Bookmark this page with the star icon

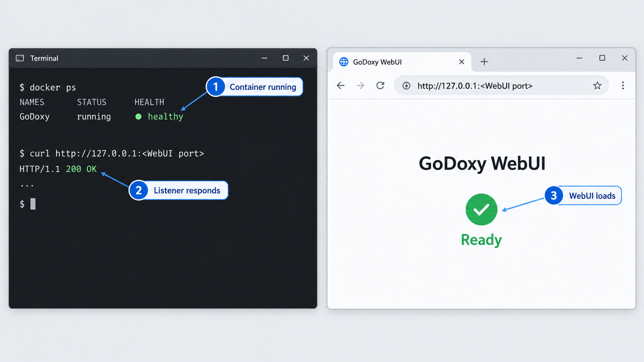click(597, 85)
